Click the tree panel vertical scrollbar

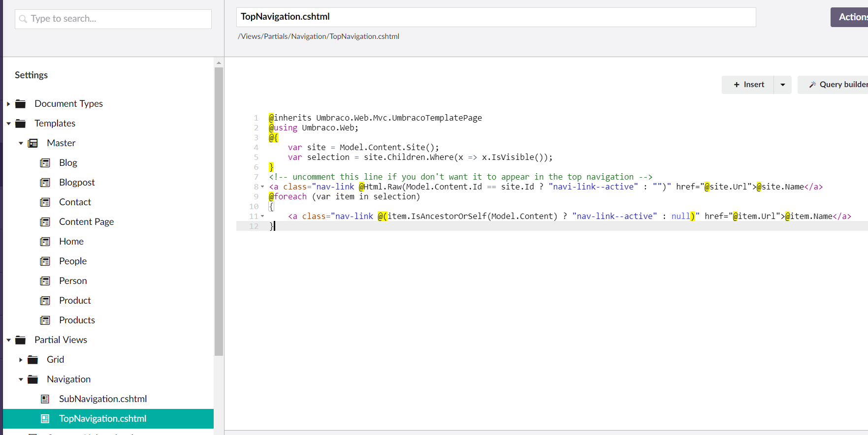tap(219, 212)
